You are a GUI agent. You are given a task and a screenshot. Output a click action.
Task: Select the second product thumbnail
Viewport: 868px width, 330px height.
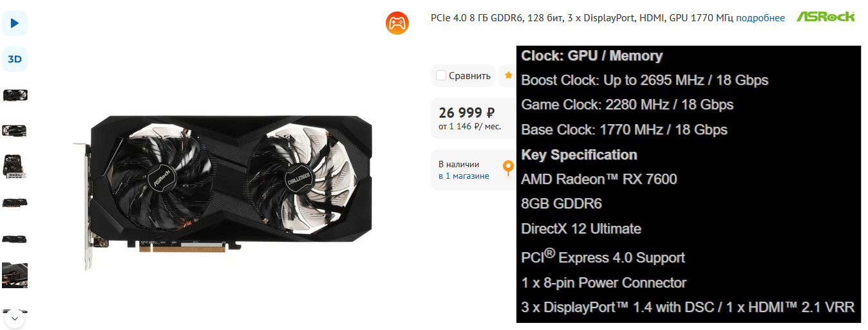[15, 131]
